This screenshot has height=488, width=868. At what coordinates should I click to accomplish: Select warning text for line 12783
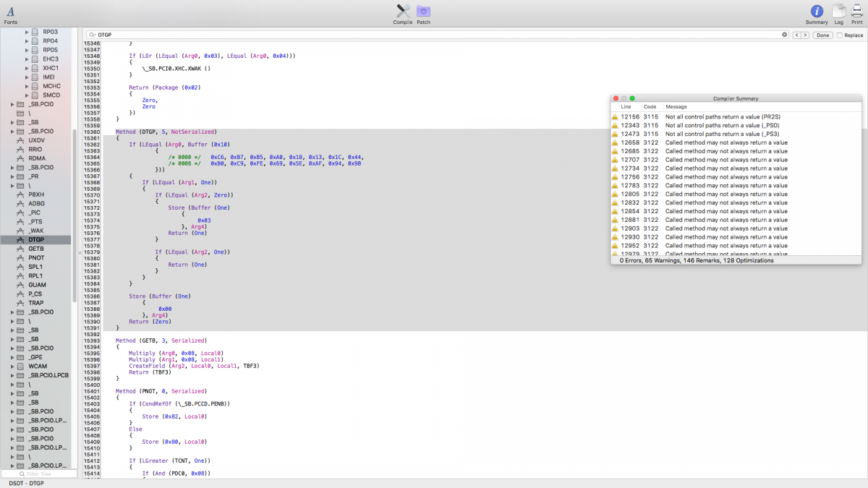coord(726,186)
